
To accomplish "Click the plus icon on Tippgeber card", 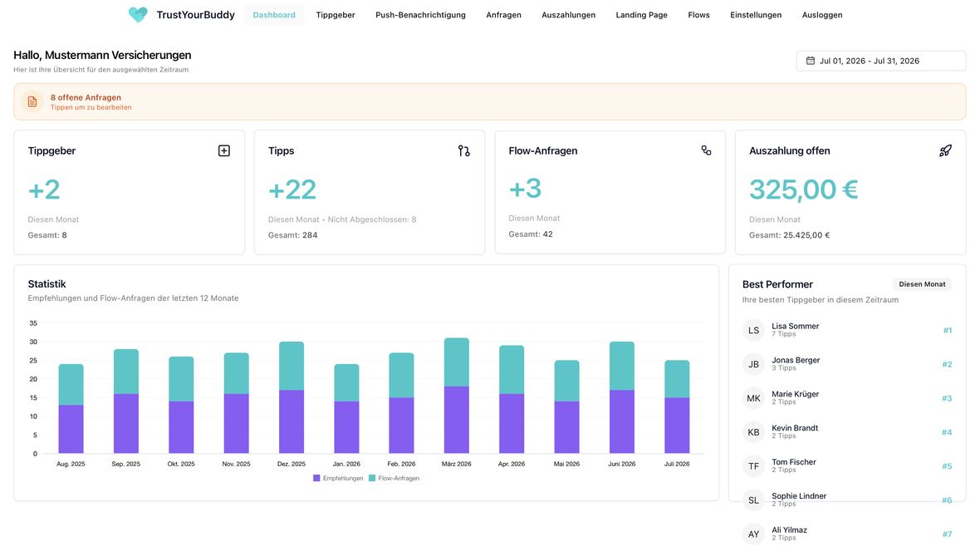I will coord(223,150).
